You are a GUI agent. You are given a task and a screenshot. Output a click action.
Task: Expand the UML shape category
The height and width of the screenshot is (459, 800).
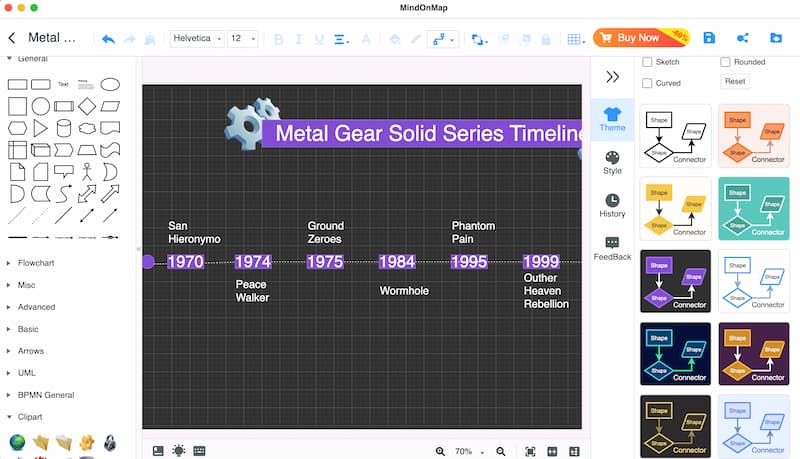point(27,373)
